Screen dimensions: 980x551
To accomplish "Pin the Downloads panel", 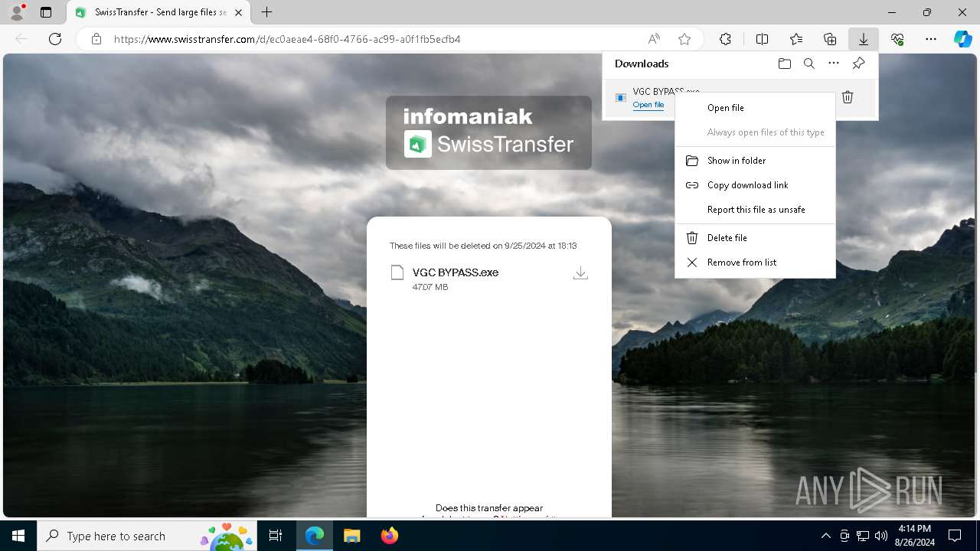I will [858, 64].
